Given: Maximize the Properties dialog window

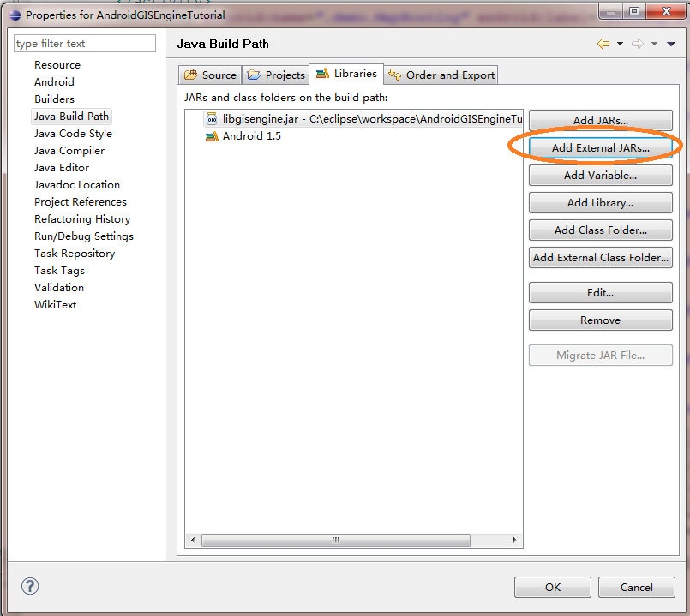Looking at the screenshot, I should click(x=634, y=11).
